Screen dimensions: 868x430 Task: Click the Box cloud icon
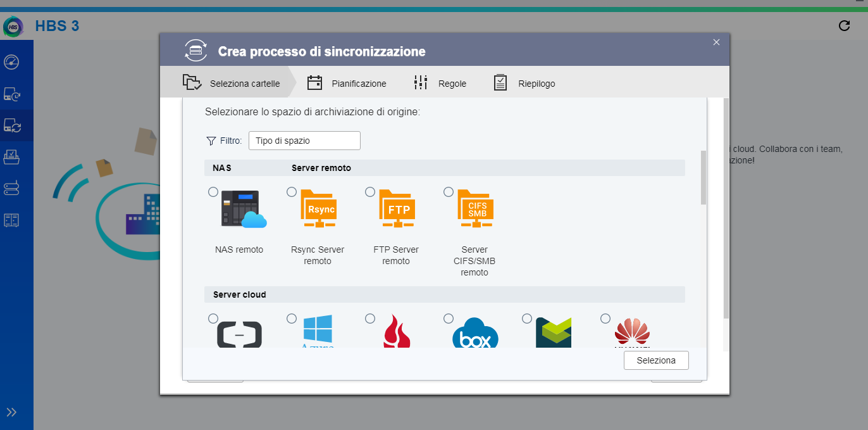coord(475,334)
